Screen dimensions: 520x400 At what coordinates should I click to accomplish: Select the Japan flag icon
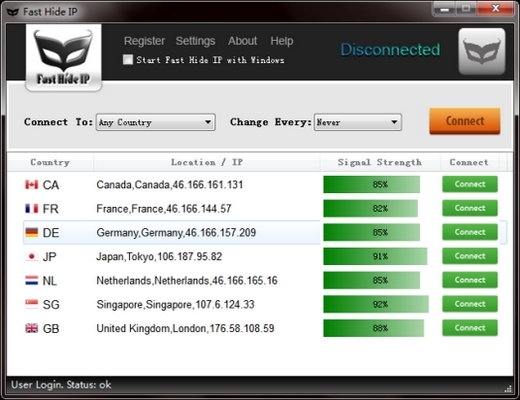pyautogui.click(x=32, y=256)
